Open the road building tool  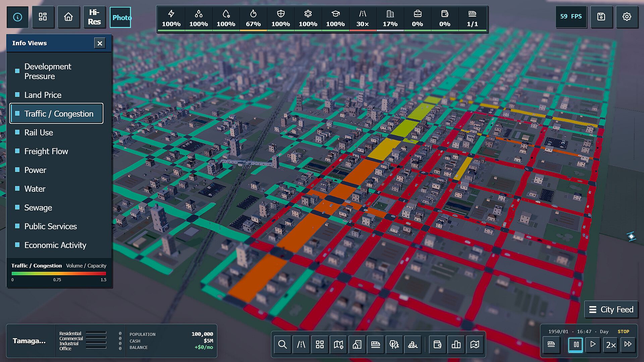(301, 345)
